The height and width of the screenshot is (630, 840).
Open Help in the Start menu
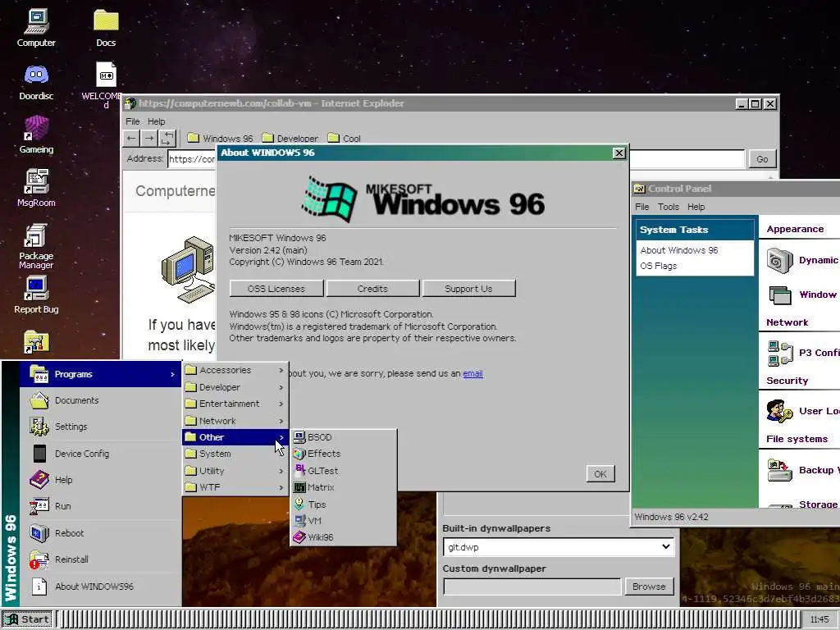101,480
